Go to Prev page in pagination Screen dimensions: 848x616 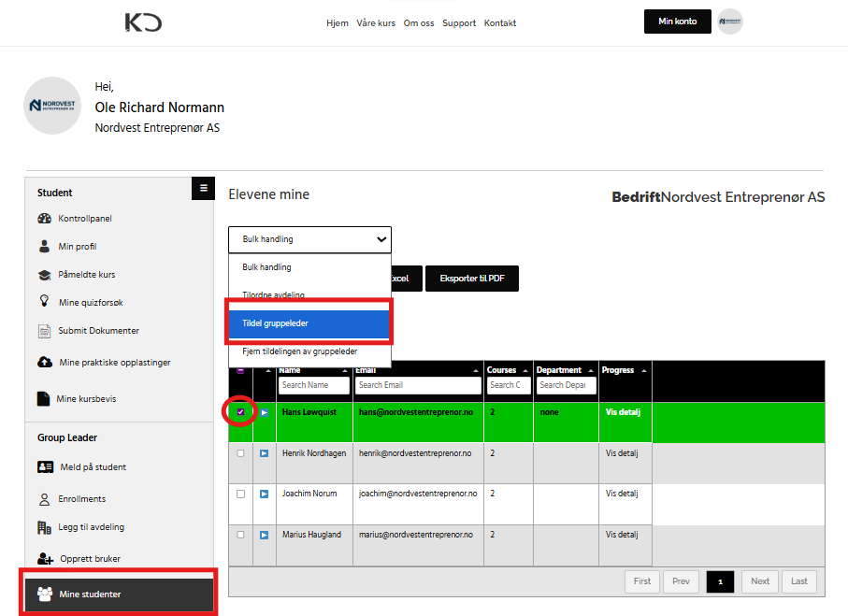pyautogui.click(x=681, y=581)
